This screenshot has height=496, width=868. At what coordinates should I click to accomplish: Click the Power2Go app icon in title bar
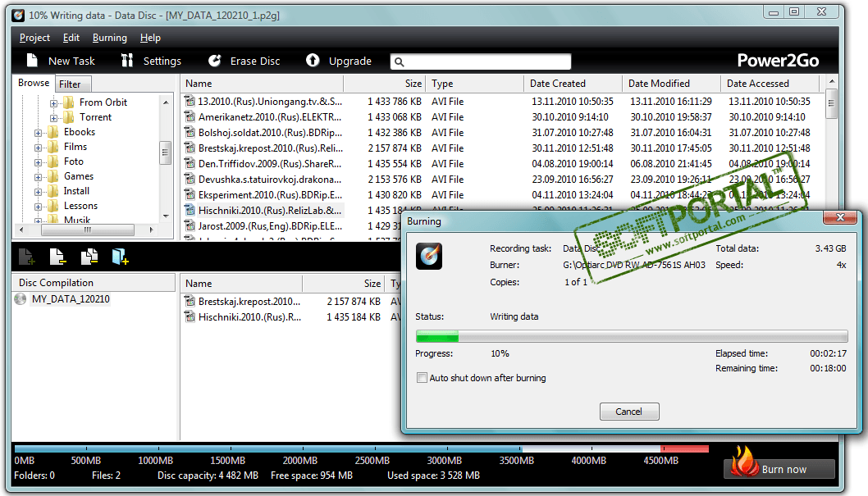click(x=18, y=15)
